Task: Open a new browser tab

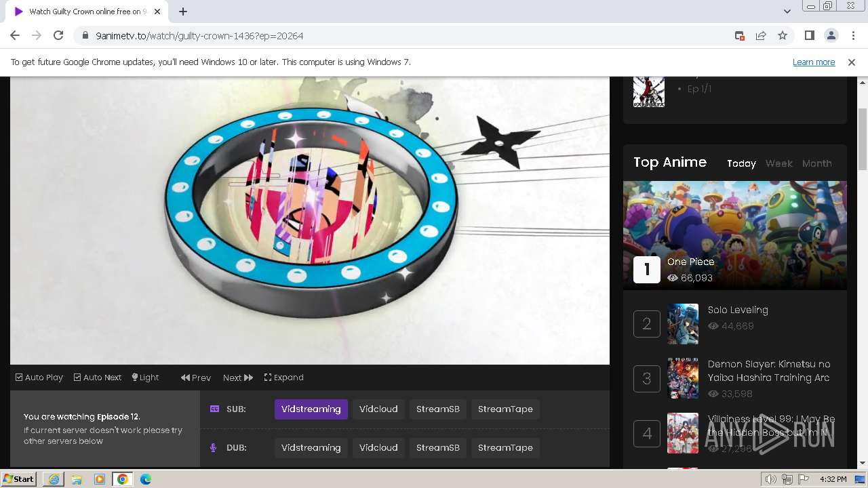Action: 183,12
